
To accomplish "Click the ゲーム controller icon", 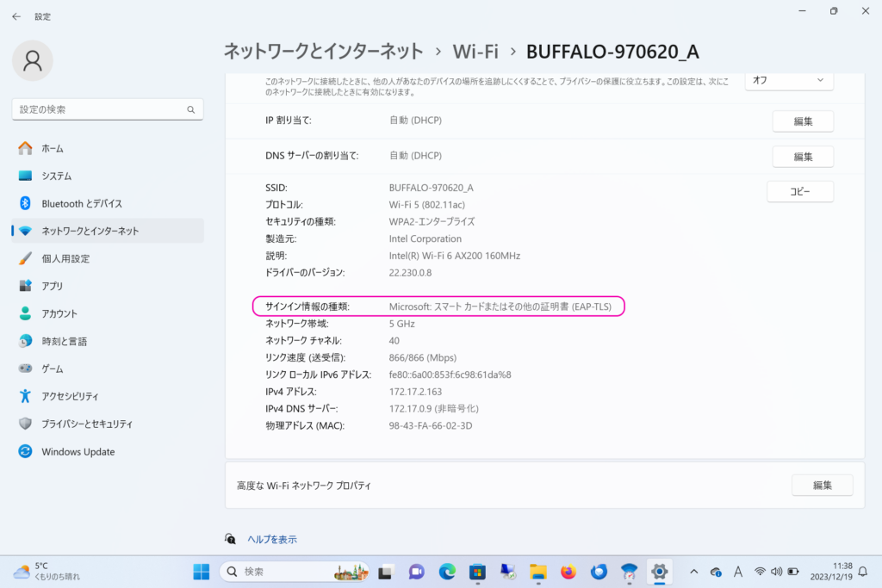I will tap(25, 368).
